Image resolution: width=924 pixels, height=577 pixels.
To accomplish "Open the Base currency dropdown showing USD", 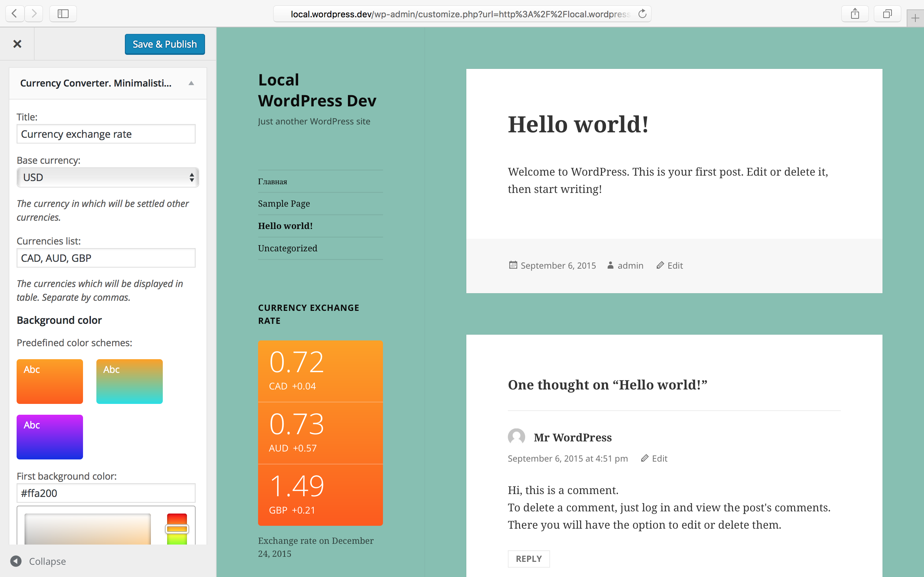I will pos(108,177).
